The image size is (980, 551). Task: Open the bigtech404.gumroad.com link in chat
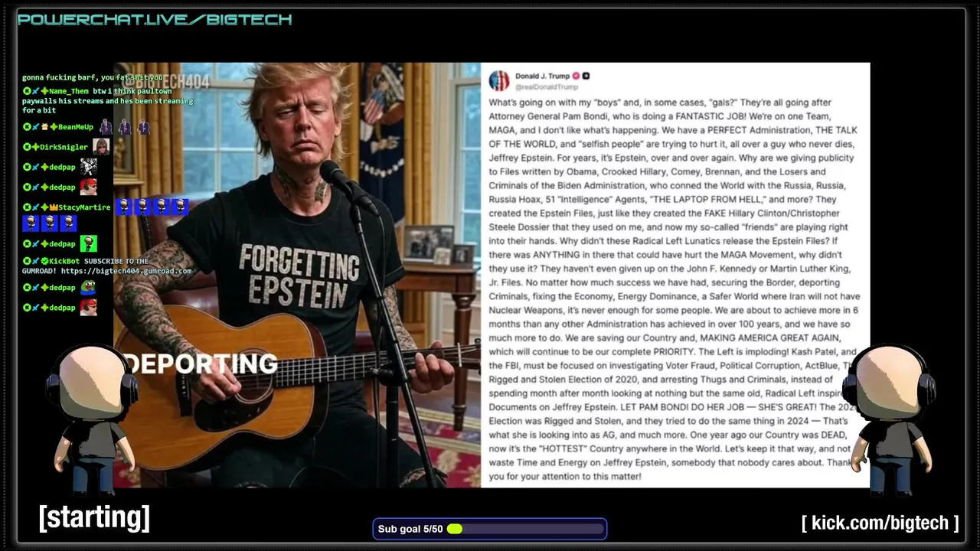coord(126,271)
